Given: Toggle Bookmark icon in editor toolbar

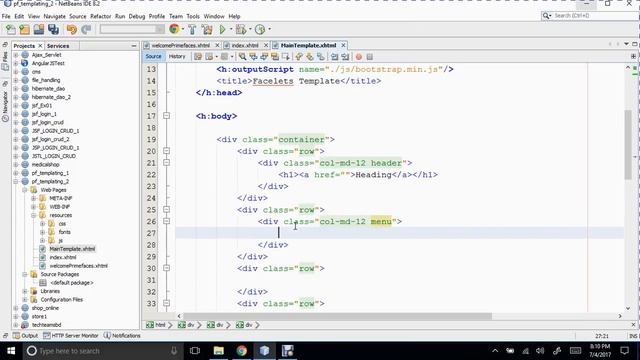Looking at the screenshot, I should click(x=321, y=57).
